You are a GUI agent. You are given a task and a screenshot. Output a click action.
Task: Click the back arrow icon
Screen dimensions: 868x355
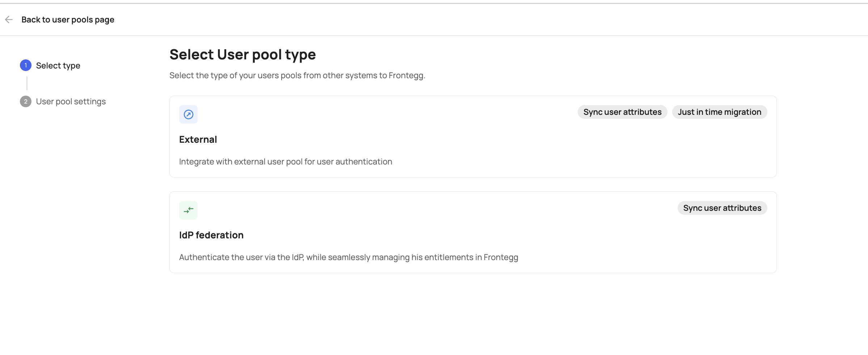click(x=9, y=20)
